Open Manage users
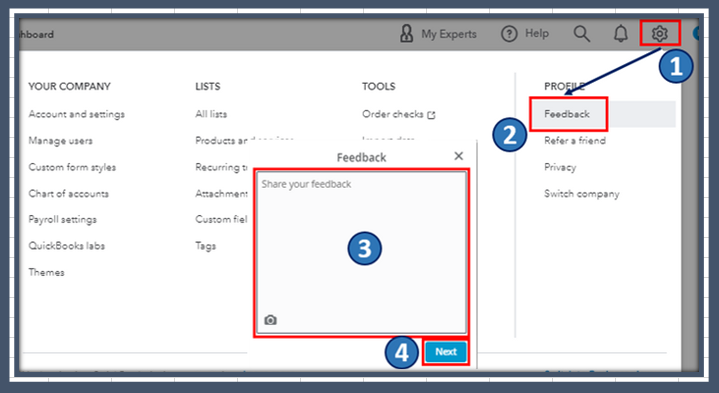This screenshot has width=719, height=393. pos(61,141)
